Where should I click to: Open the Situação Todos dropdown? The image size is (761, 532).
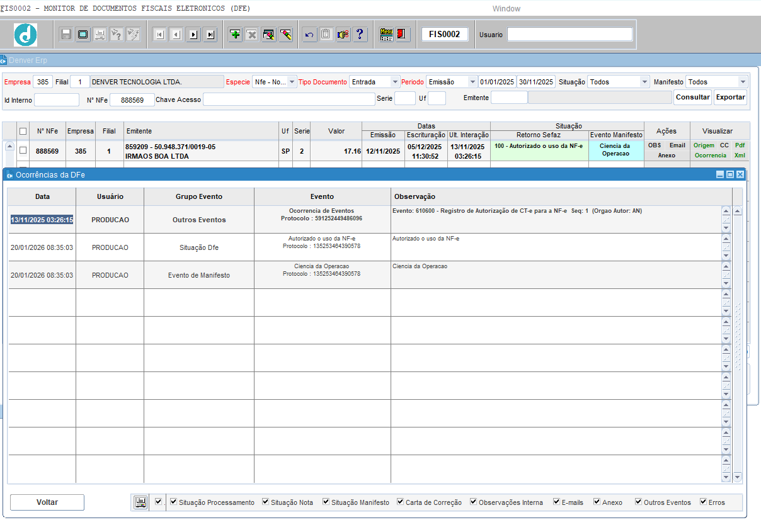click(x=644, y=82)
